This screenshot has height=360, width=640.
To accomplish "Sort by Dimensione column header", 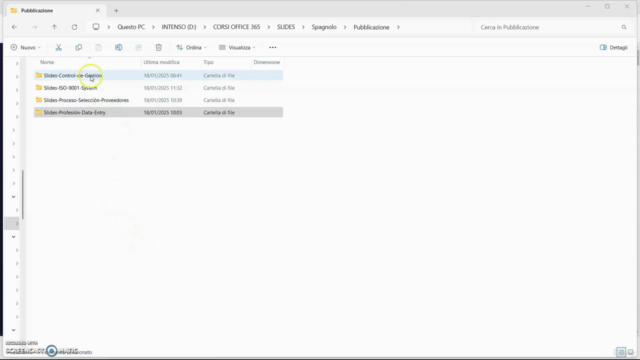I will [x=267, y=62].
